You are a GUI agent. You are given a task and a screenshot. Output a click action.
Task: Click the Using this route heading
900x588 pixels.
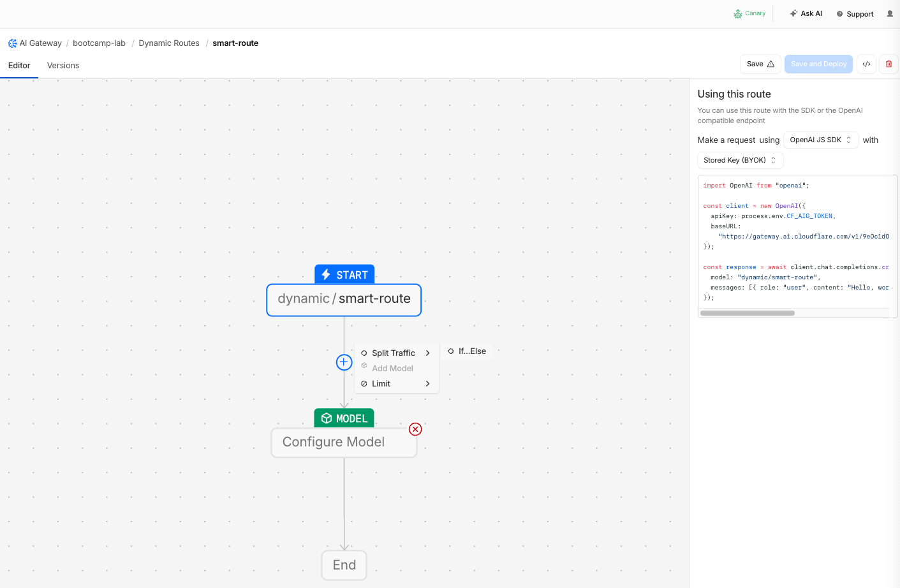point(734,94)
